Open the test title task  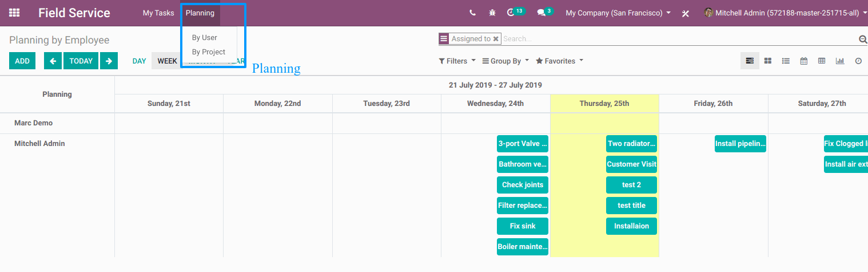pyautogui.click(x=631, y=206)
